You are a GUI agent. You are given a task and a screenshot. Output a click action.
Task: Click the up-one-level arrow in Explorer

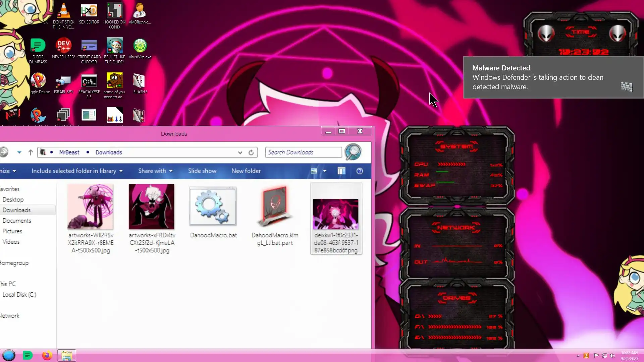[x=31, y=153]
